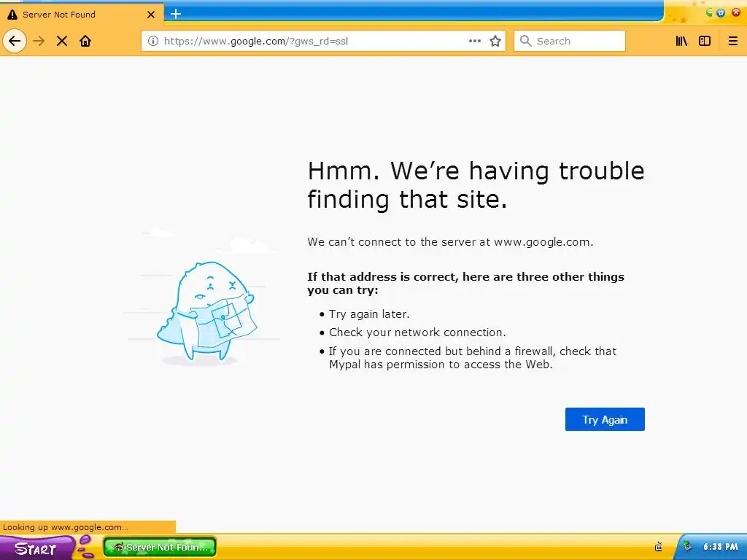Close the Server Not Found tab

(150, 15)
